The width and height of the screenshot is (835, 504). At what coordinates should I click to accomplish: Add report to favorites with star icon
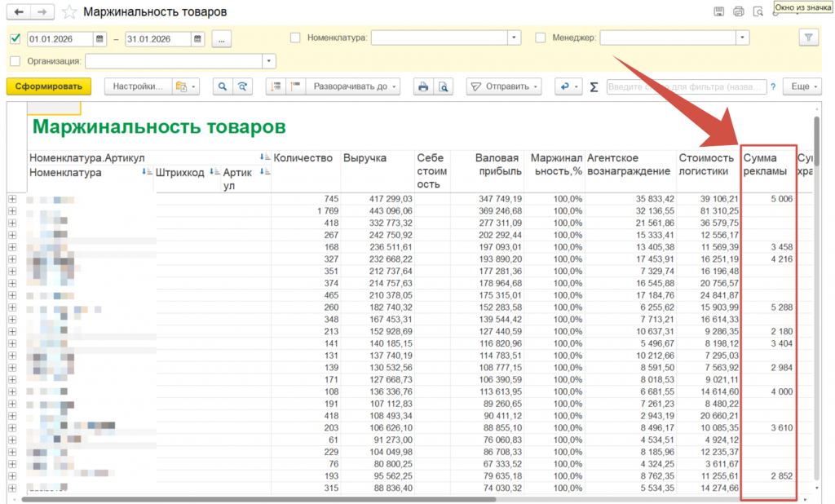pyautogui.click(x=69, y=12)
